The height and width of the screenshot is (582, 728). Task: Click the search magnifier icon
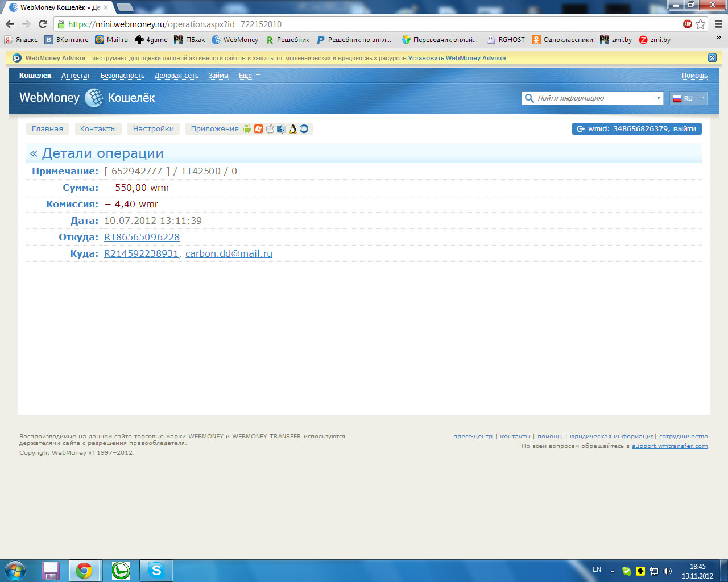point(529,98)
